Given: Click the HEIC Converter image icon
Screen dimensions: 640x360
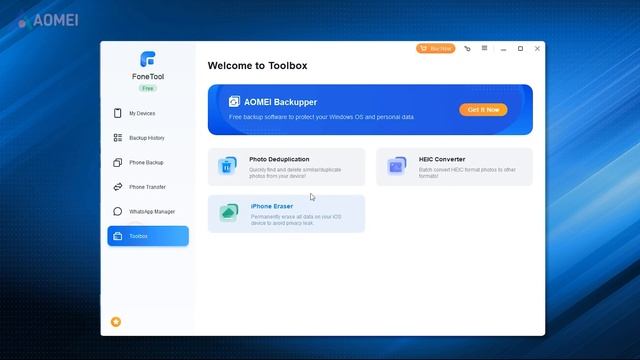Looking at the screenshot, I should (396, 166).
